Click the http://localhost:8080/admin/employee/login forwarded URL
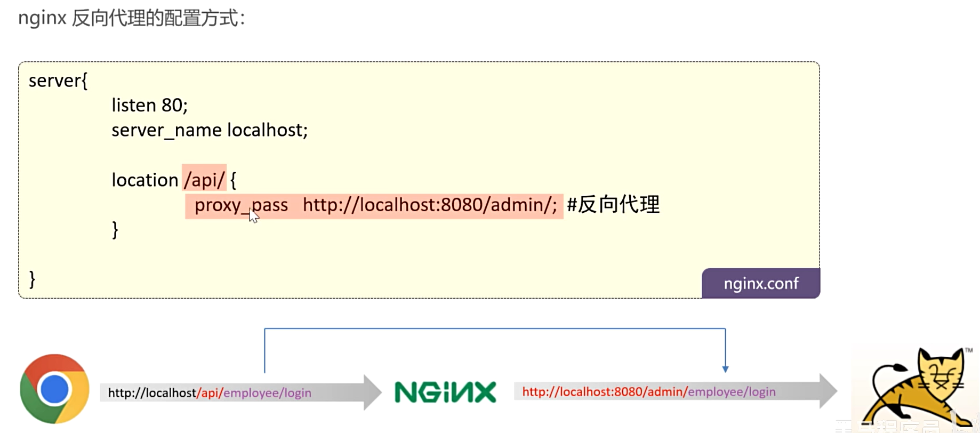980x433 pixels. [x=649, y=392]
